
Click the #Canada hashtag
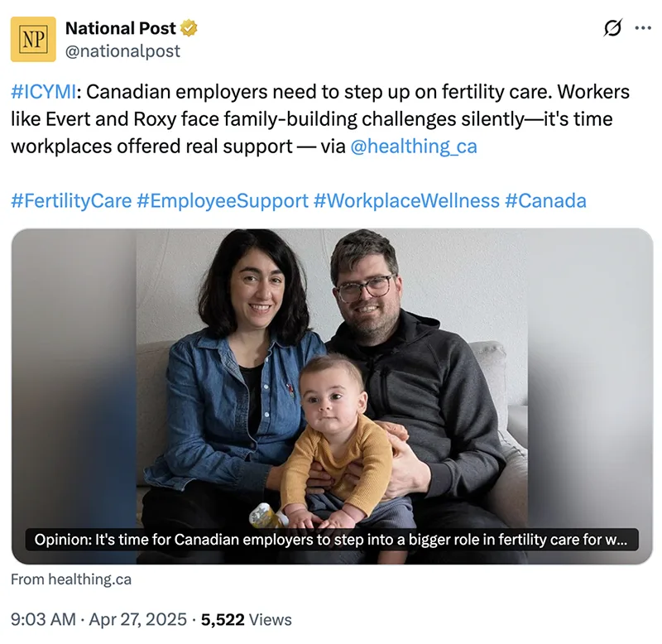click(x=546, y=200)
